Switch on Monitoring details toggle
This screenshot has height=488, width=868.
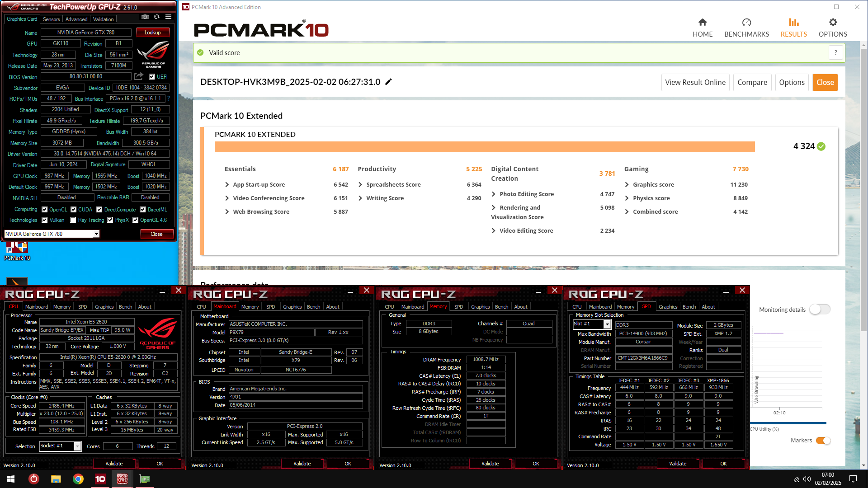tap(820, 310)
